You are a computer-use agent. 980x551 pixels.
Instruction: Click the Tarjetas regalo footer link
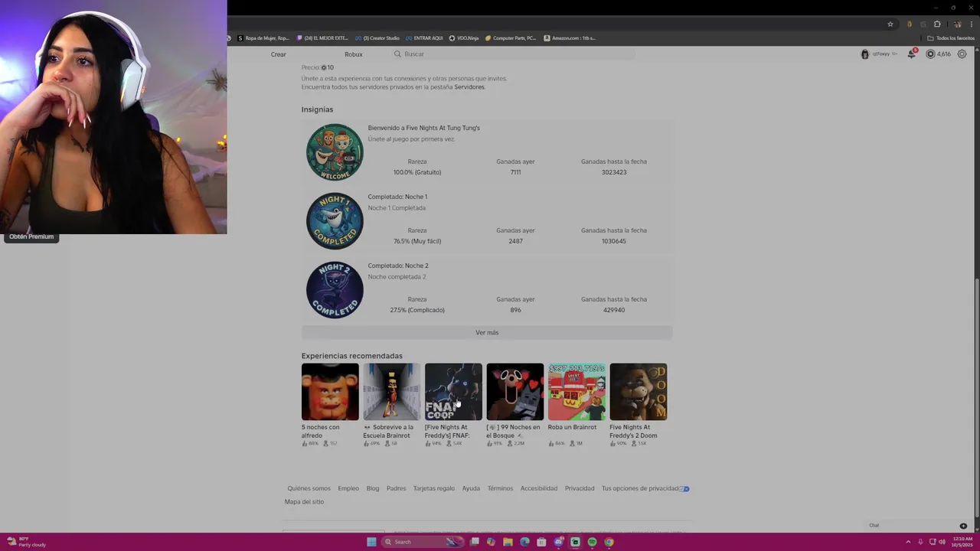(x=434, y=488)
